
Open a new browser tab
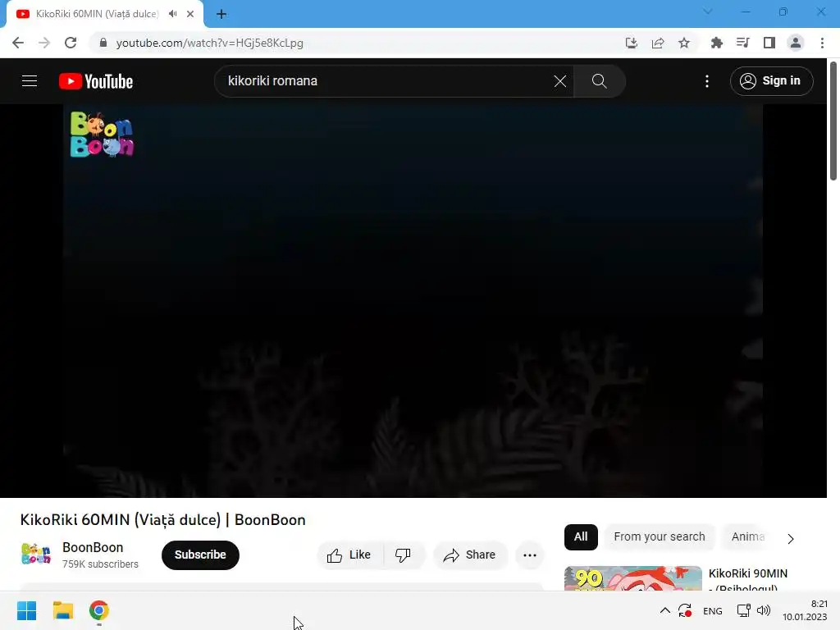(221, 14)
